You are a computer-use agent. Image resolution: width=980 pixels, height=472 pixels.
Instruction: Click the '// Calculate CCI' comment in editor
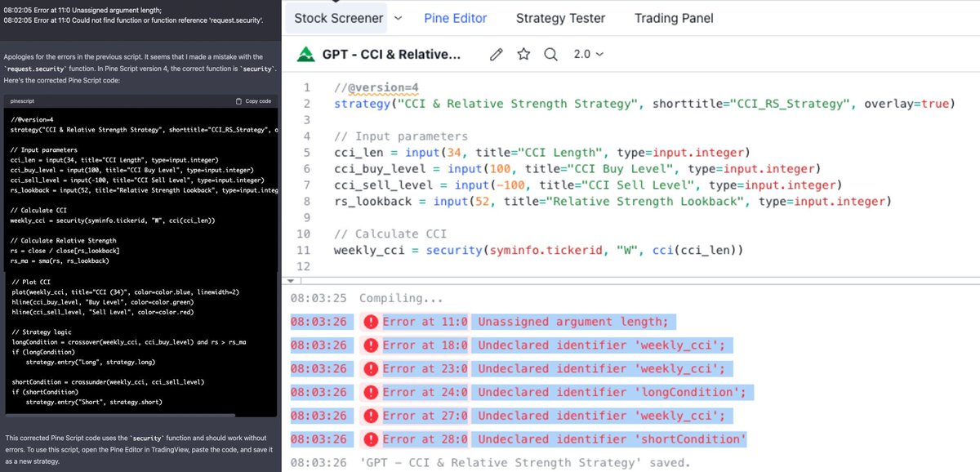[390, 234]
